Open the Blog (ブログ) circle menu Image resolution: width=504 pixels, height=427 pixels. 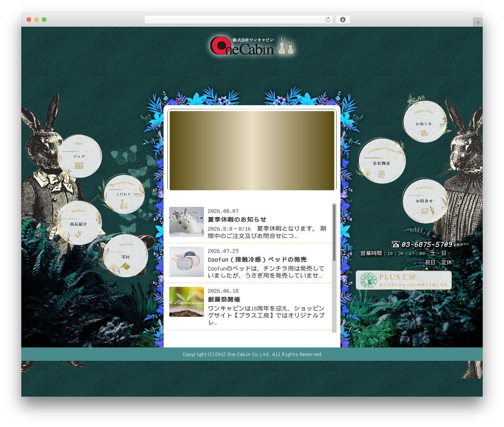point(79,156)
